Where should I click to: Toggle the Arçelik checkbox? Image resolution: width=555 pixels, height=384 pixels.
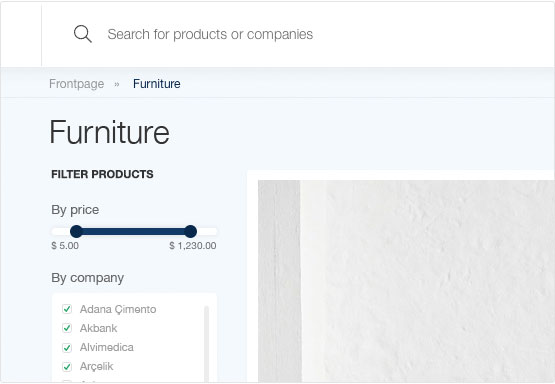[x=67, y=367]
